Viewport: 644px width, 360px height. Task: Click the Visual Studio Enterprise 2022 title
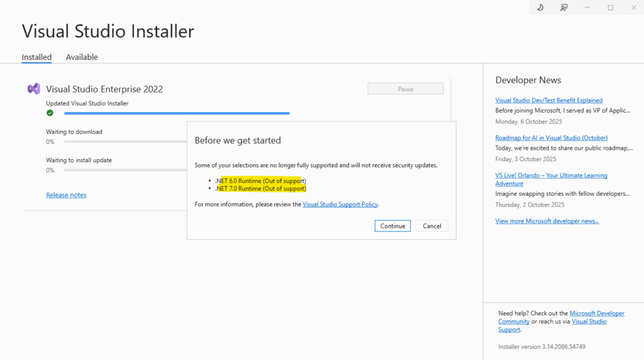(x=104, y=89)
